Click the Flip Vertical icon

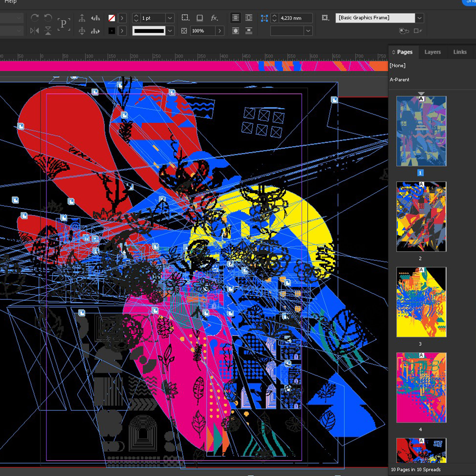[x=48, y=31]
